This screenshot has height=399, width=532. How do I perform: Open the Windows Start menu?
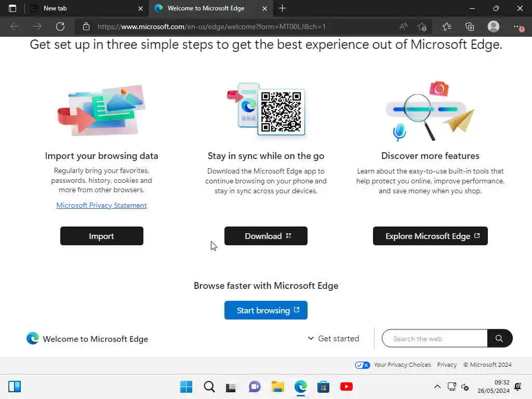pyautogui.click(x=186, y=387)
